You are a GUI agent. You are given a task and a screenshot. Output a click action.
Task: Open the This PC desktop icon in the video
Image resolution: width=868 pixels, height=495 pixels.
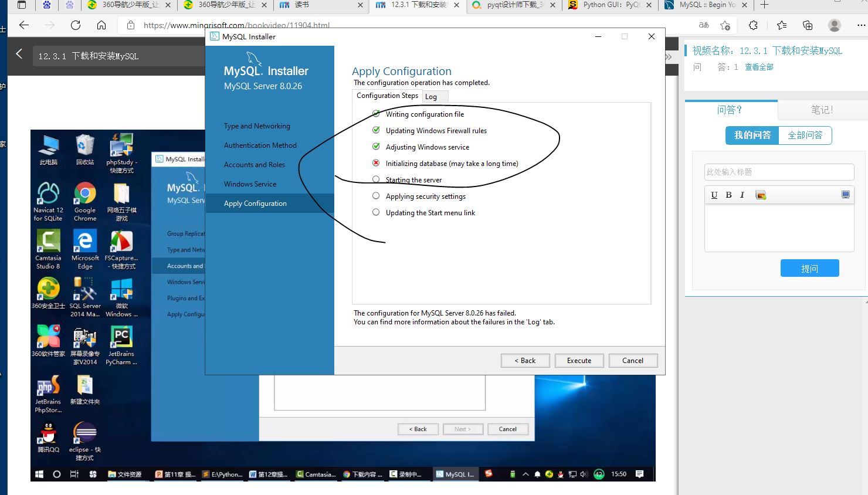[x=48, y=150]
